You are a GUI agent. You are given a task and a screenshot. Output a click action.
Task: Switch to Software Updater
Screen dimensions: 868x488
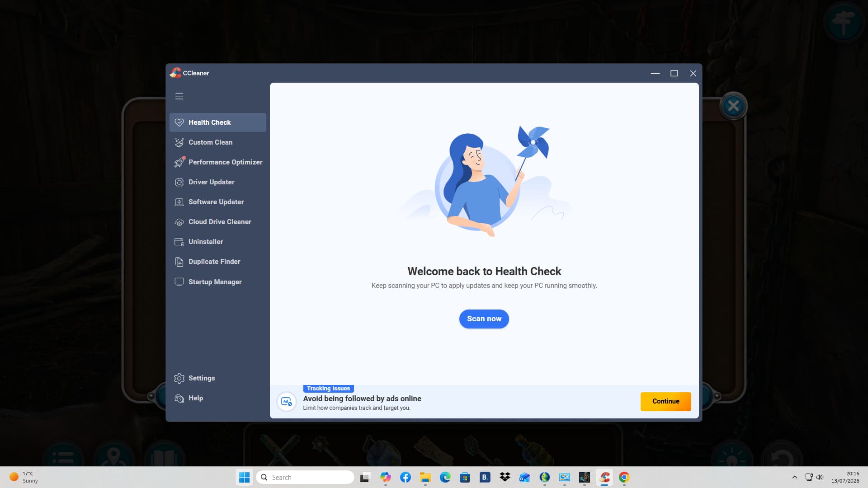tap(217, 202)
